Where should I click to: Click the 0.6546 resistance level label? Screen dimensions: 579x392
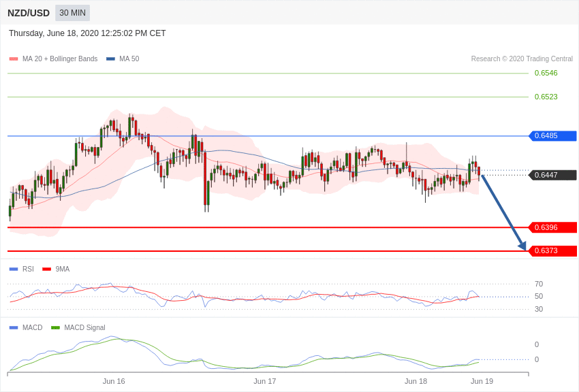546,73
